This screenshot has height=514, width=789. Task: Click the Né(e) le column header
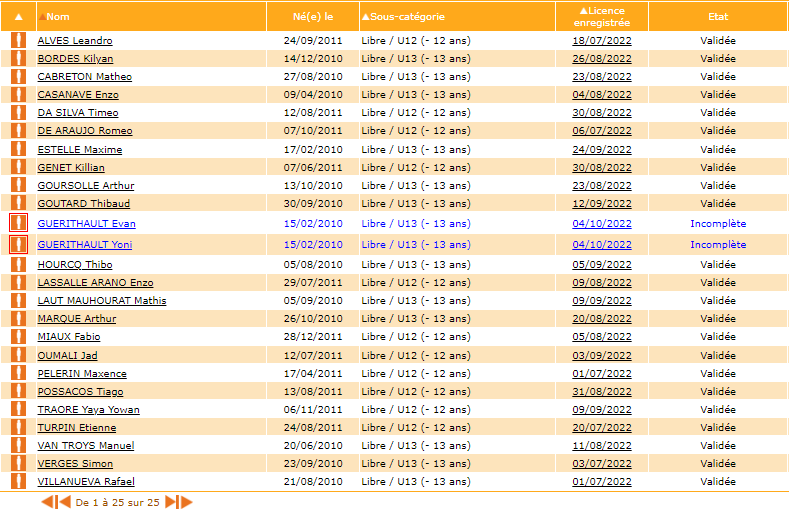[x=312, y=17]
